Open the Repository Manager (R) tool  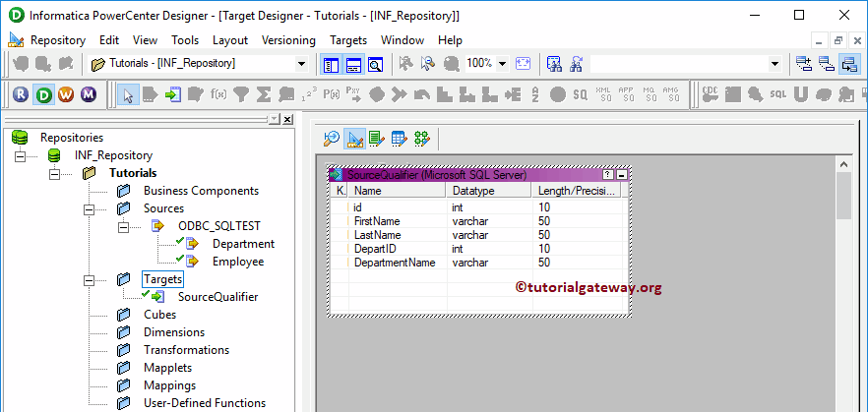point(22,94)
